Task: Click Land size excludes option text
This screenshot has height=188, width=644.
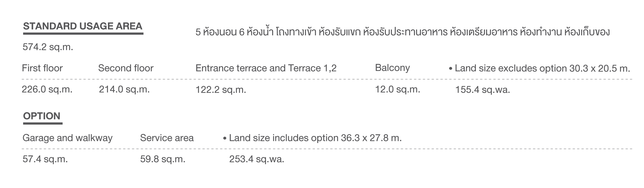Action: (x=539, y=68)
